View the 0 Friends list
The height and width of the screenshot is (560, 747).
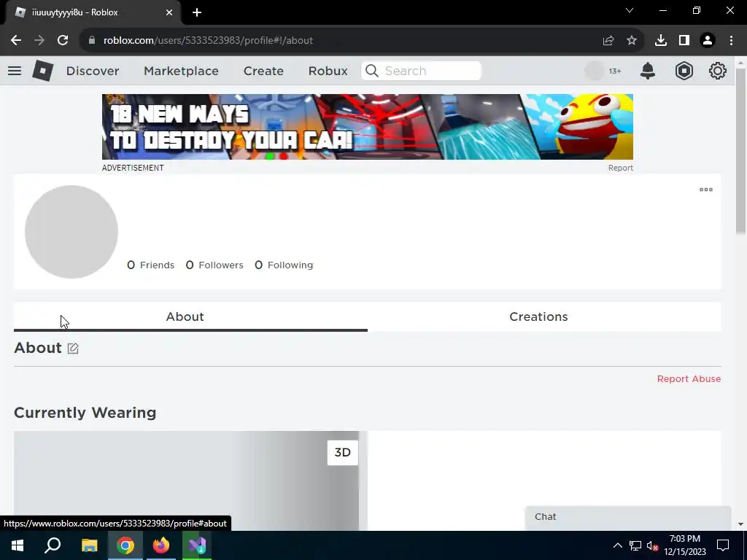click(150, 265)
